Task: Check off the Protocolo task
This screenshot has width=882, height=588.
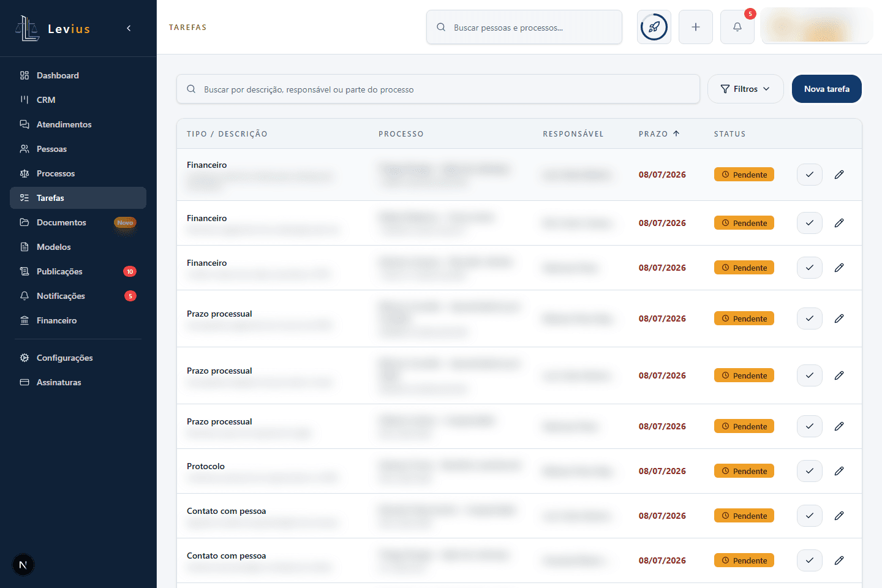Action: (810, 471)
